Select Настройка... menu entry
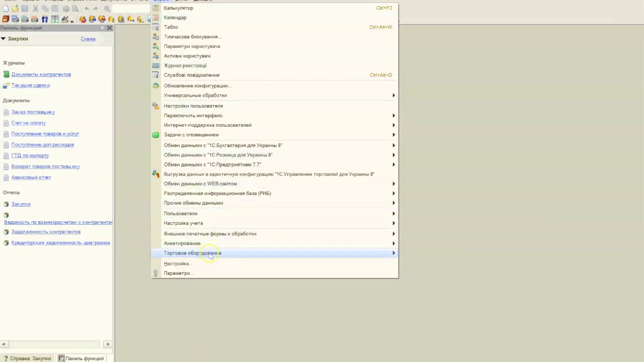Image resolution: width=644 pixels, height=362 pixels. [275, 263]
